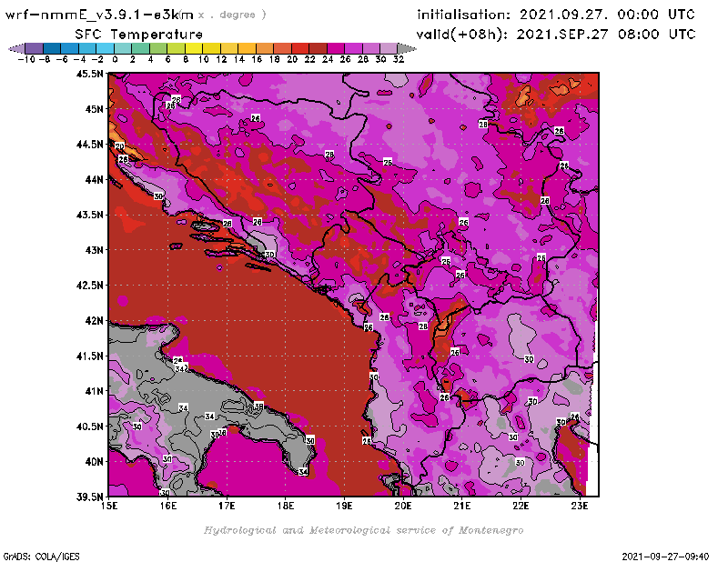Click the 41.5N latitude label

[90, 356]
